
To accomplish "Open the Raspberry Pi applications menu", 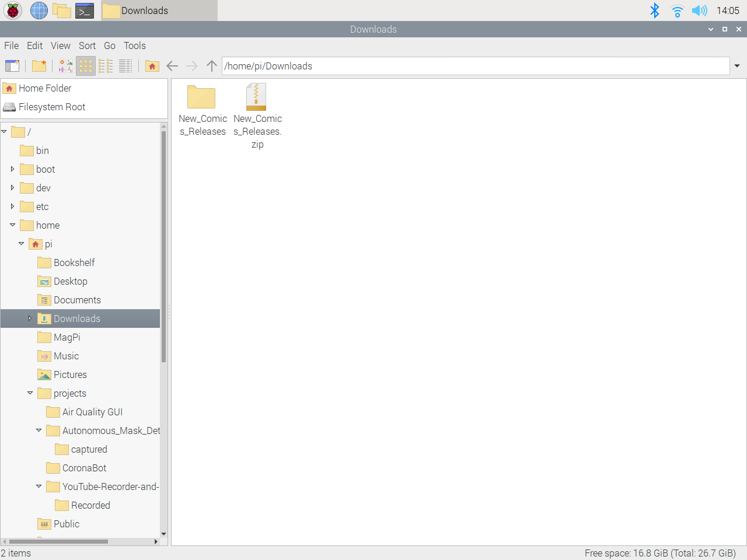I will [13, 10].
